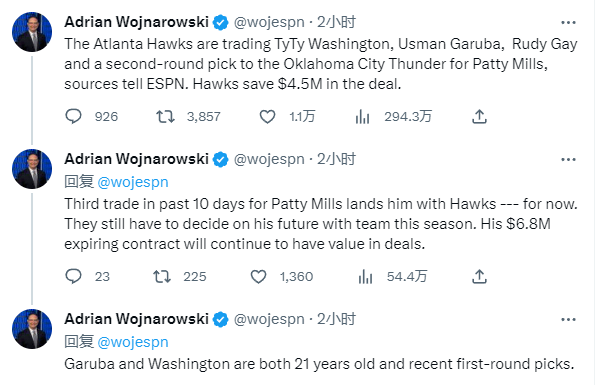Open the Garuba and Washington tweet text

[x=319, y=364]
